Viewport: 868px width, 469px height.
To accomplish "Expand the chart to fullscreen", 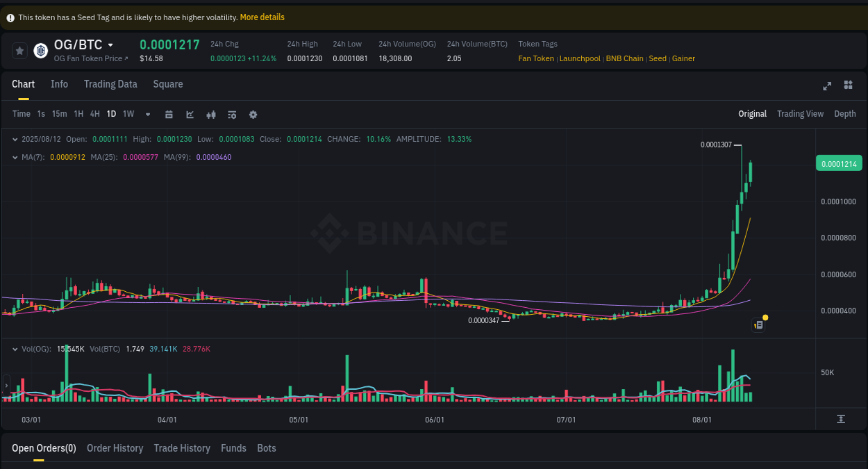I will coord(827,86).
